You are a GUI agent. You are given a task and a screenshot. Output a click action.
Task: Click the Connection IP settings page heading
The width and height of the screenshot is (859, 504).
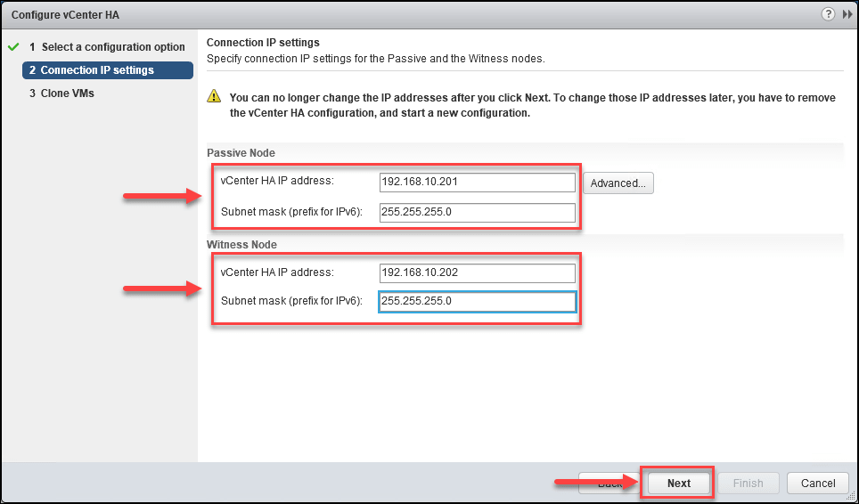(263, 42)
